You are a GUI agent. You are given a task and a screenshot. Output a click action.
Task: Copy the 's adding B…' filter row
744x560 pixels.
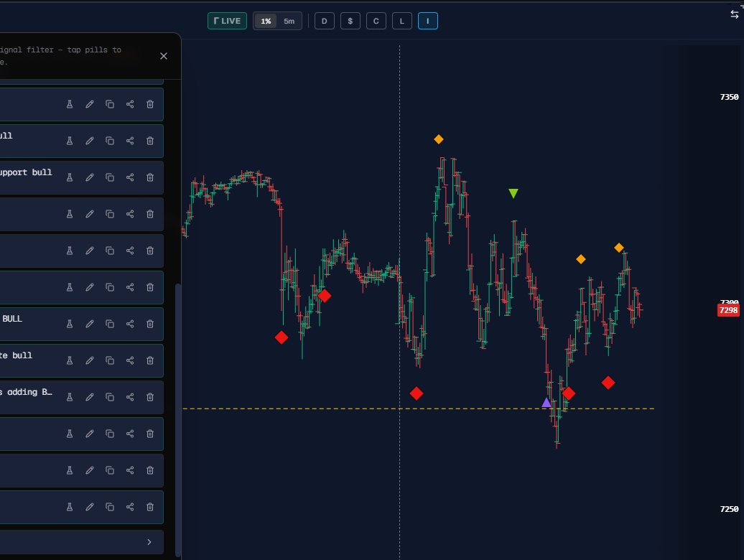coord(110,397)
